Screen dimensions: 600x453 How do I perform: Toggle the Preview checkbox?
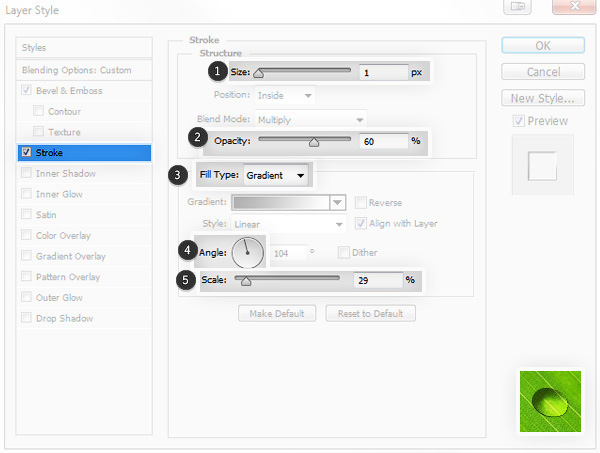[x=518, y=121]
